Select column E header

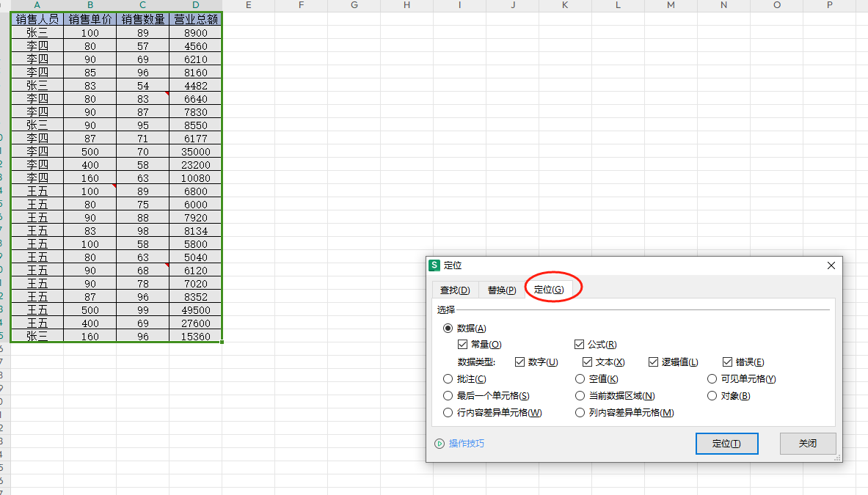click(249, 5)
